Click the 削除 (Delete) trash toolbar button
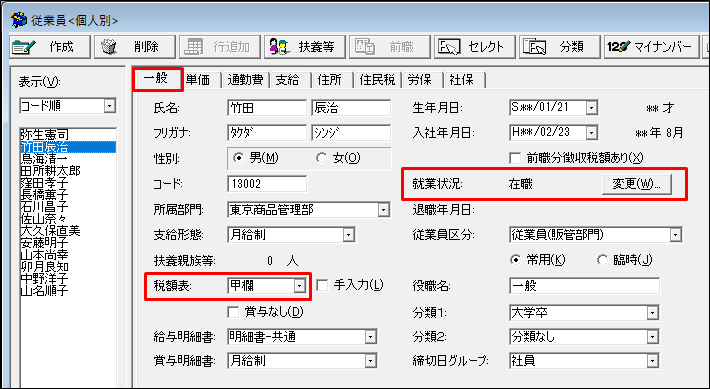 134,47
